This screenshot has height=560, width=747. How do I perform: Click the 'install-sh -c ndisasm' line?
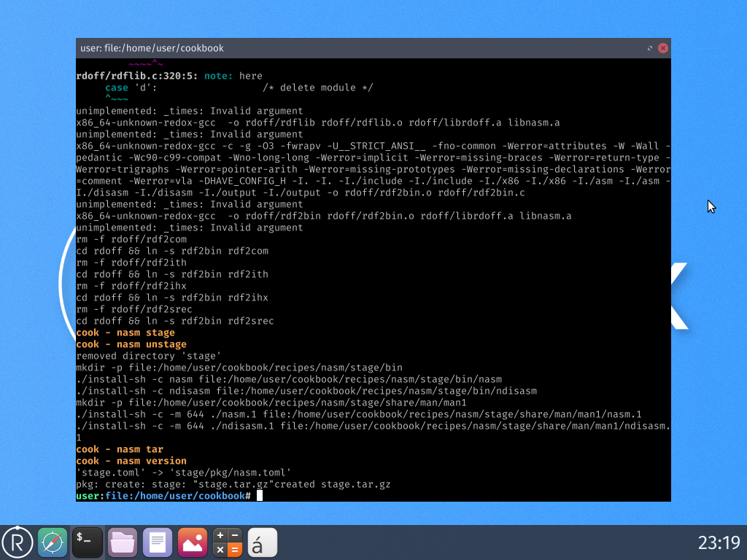[306, 391]
